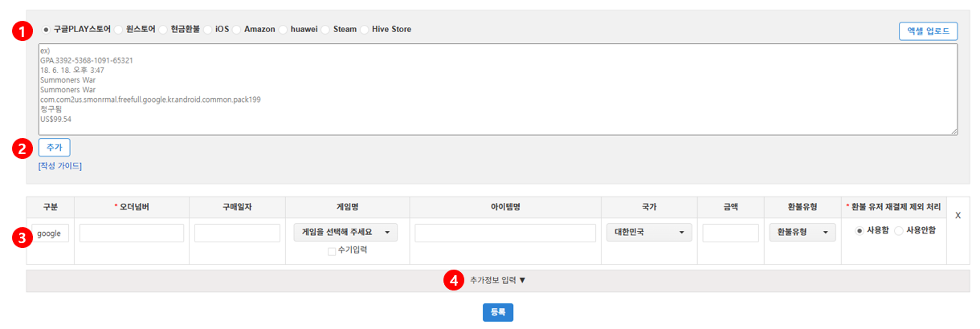
Task: Open the 환불유형 dropdown
Action: coord(801,232)
